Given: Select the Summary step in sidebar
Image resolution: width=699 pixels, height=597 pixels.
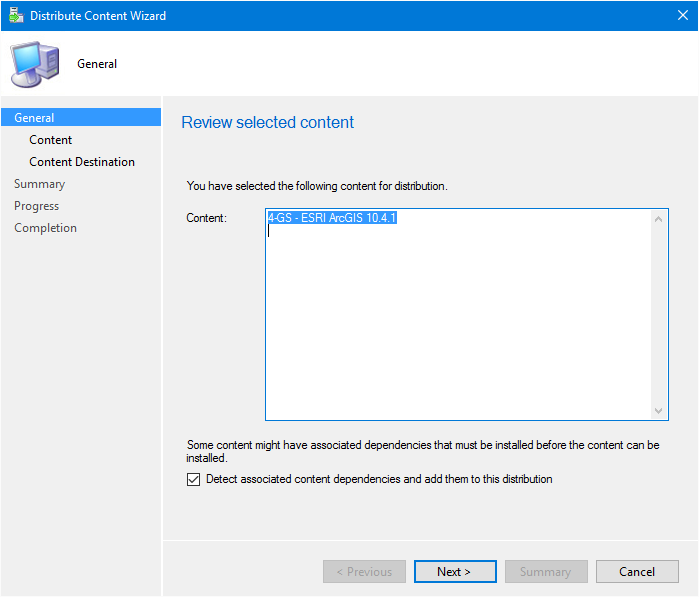Looking at the screenshot, I should [x=39, y=184].
